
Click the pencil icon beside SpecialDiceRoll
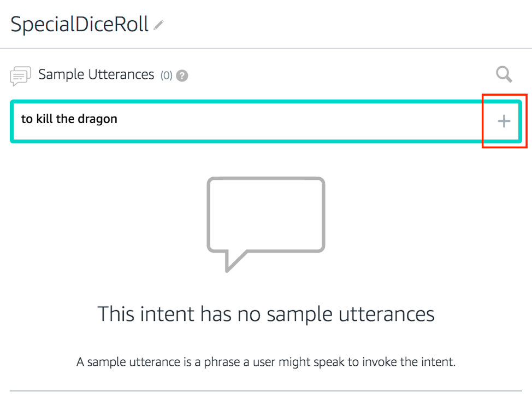click(x=158, y=25)
